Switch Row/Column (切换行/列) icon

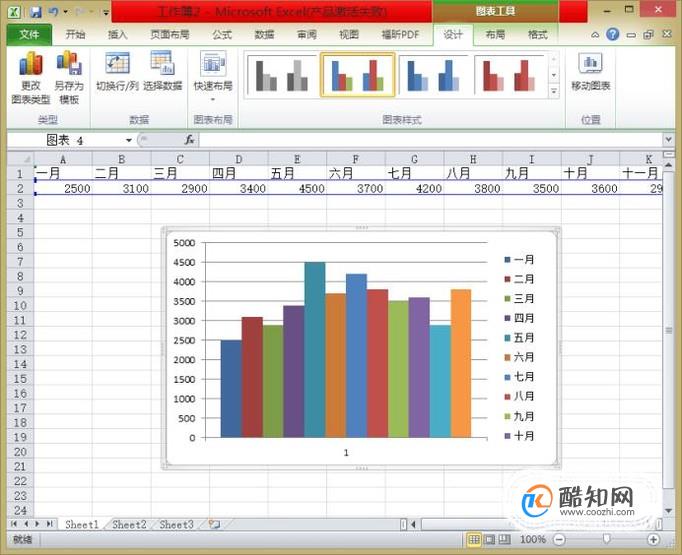tap(117, 64)
